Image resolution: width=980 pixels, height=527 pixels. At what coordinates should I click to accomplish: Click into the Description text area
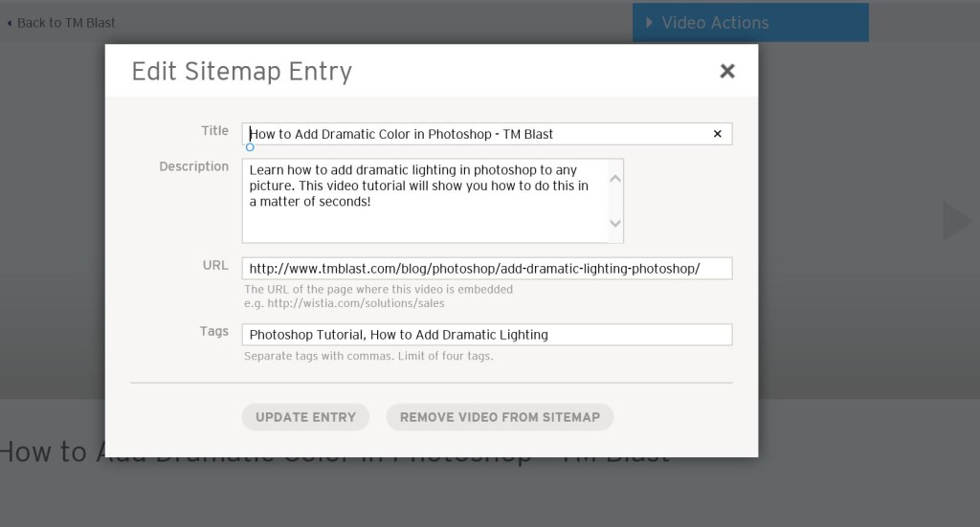point(433,201)
